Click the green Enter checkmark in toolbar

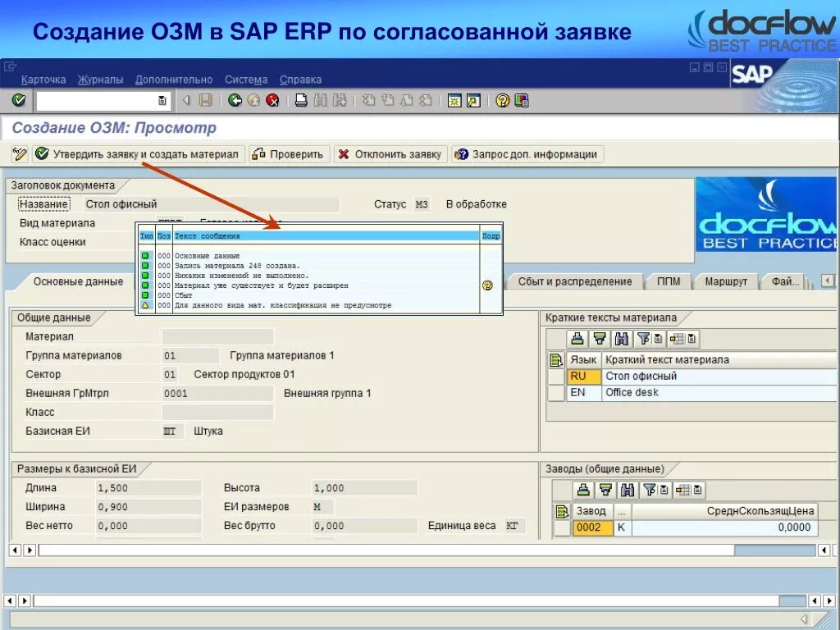click(x=19, y=100)
